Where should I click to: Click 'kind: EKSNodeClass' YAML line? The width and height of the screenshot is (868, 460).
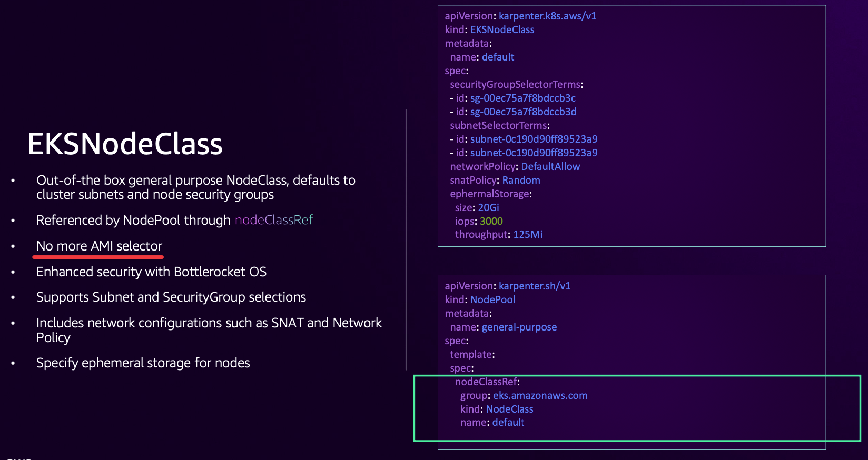point(489,30)
